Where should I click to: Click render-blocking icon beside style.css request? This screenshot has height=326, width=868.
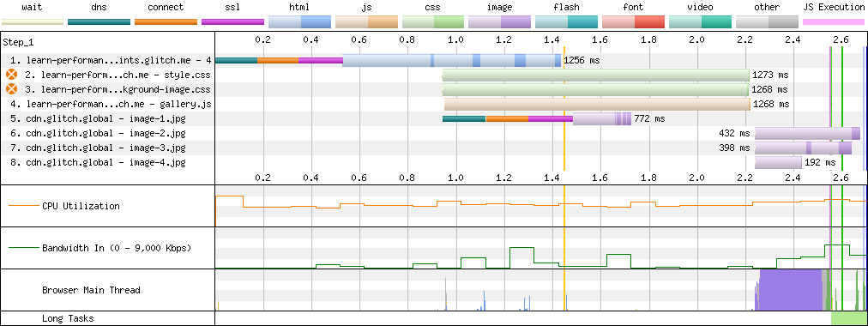[x=12, y=75]
